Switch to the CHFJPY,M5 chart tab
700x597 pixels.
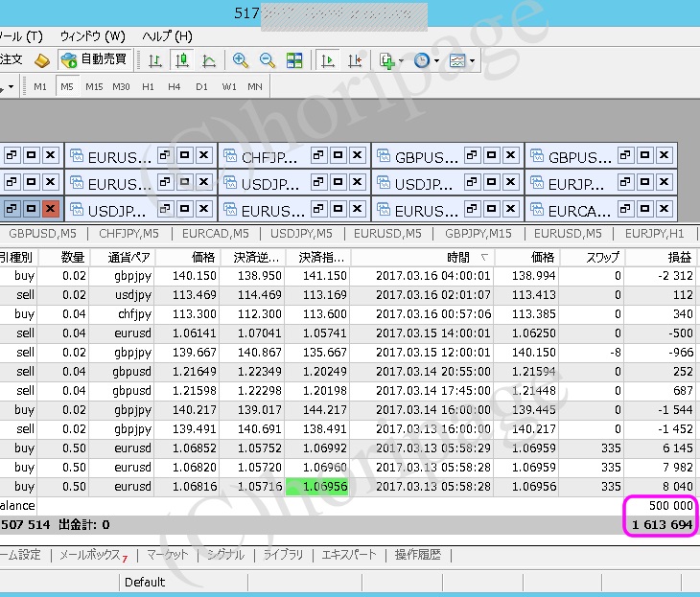pos(129,234)
